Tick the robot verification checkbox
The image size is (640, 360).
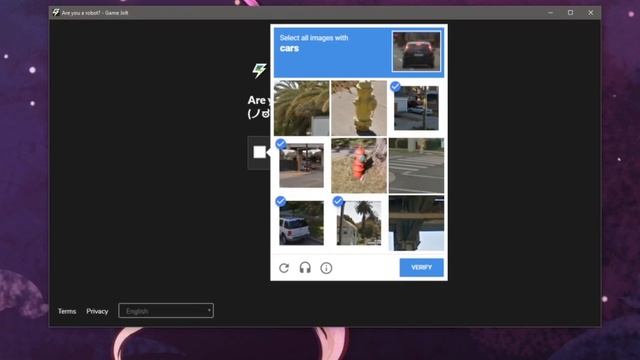coord(260,152)
